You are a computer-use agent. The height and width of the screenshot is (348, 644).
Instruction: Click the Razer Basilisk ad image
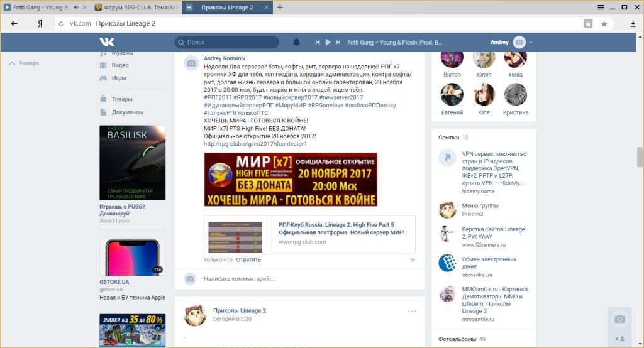pos(132,163)
